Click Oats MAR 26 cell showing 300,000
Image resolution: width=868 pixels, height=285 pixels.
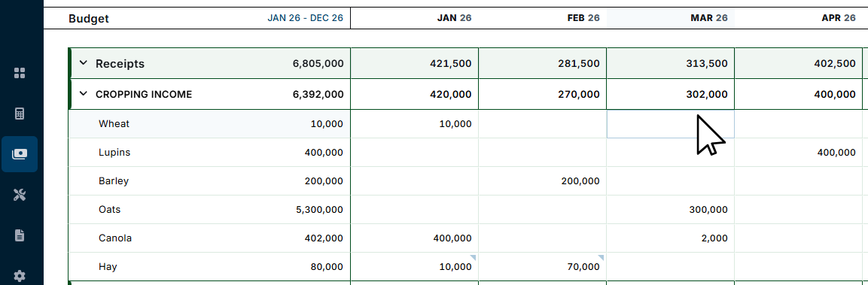670,210
